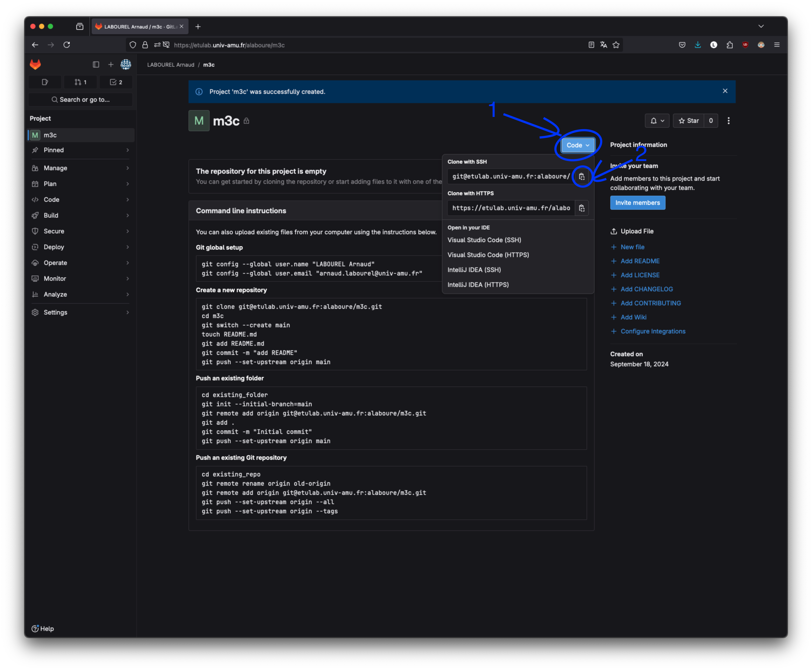The image size is (812, 670).
Task: Toggle reader view icon
Action: [591, 45]
